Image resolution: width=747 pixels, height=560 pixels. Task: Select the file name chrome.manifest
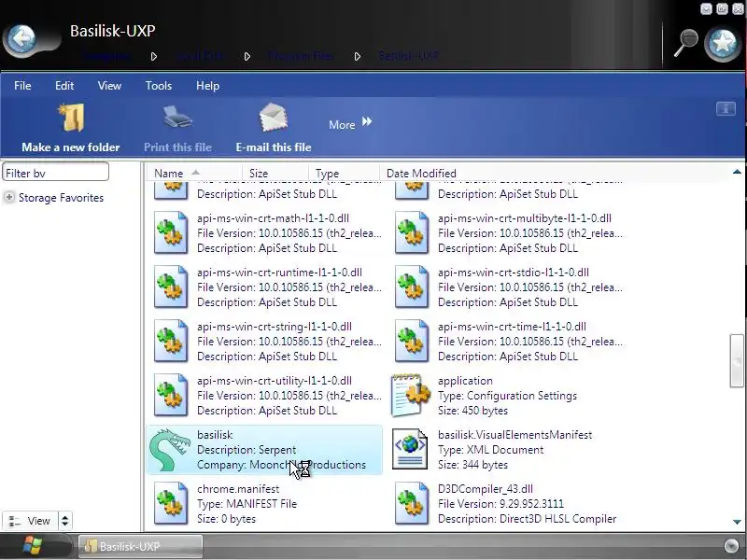(238, 489)
